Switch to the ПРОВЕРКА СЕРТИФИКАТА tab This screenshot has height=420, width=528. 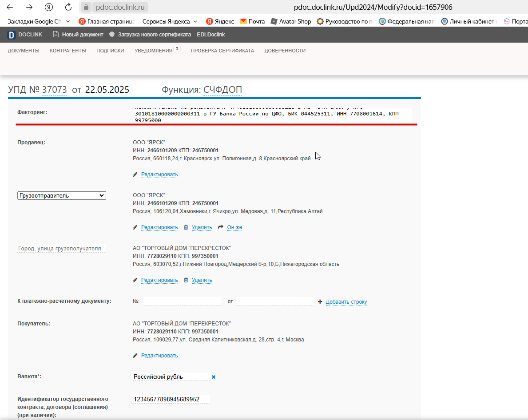222,51
